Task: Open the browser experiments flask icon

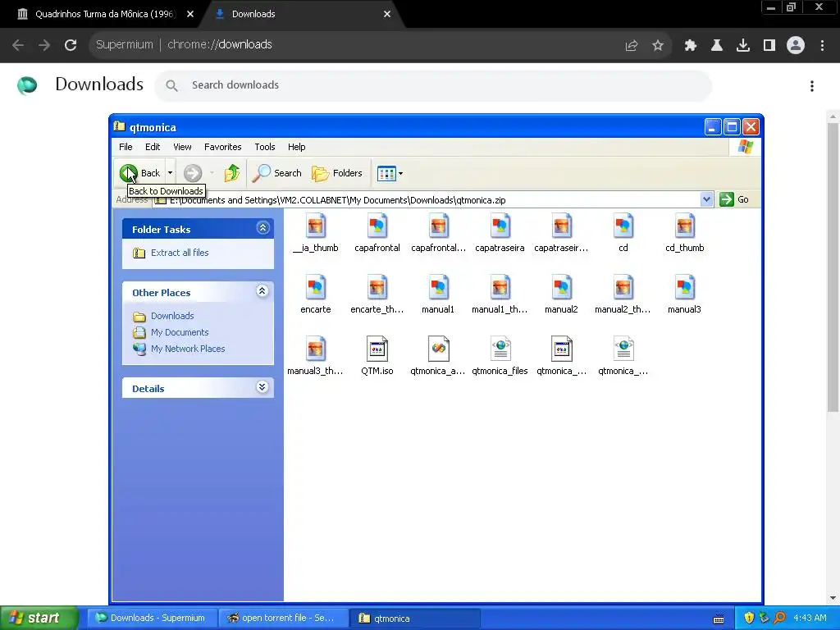Action: [717, 46]
